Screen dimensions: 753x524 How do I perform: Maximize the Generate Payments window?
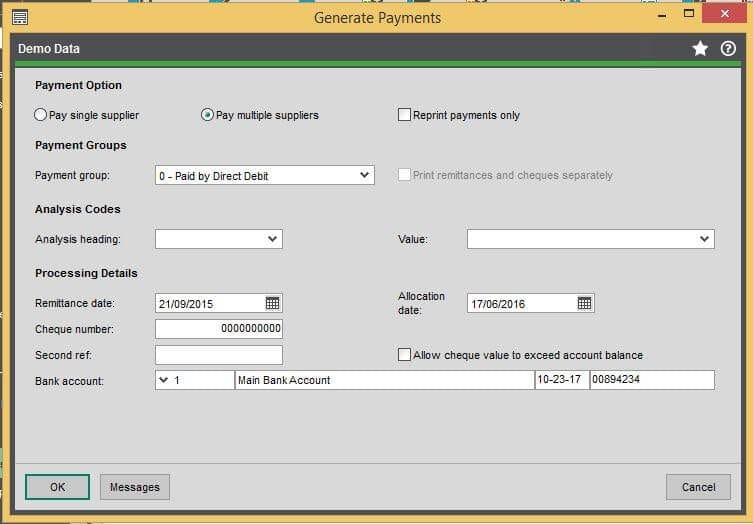(x=689, y=14)
